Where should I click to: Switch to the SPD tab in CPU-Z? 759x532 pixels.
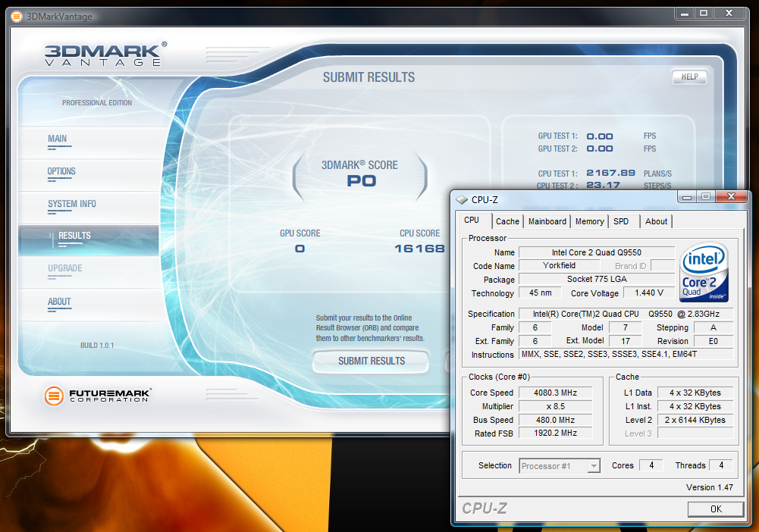pos(623,221)
